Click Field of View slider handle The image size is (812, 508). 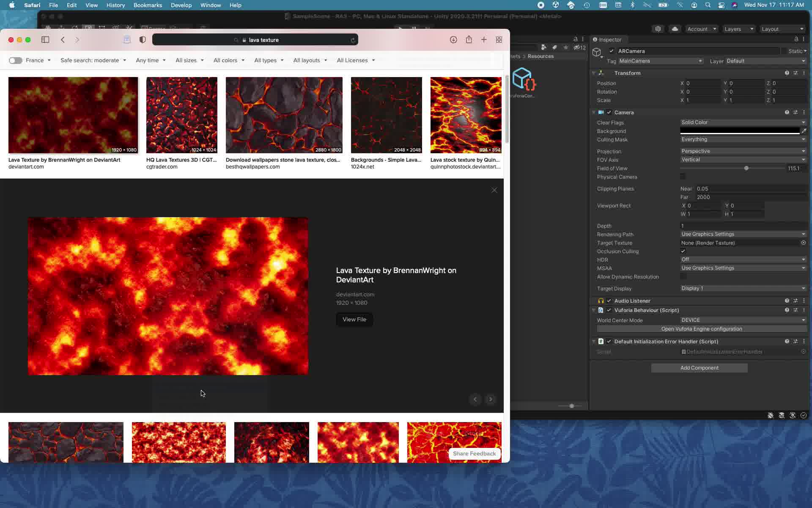click(746, 168)
